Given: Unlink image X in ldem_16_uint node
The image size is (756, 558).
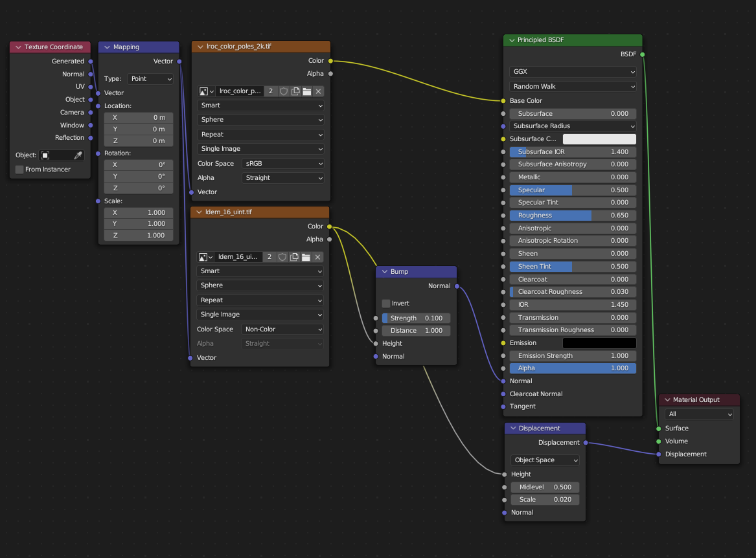Looking at the screenshot, I should (x=317, y=257).
